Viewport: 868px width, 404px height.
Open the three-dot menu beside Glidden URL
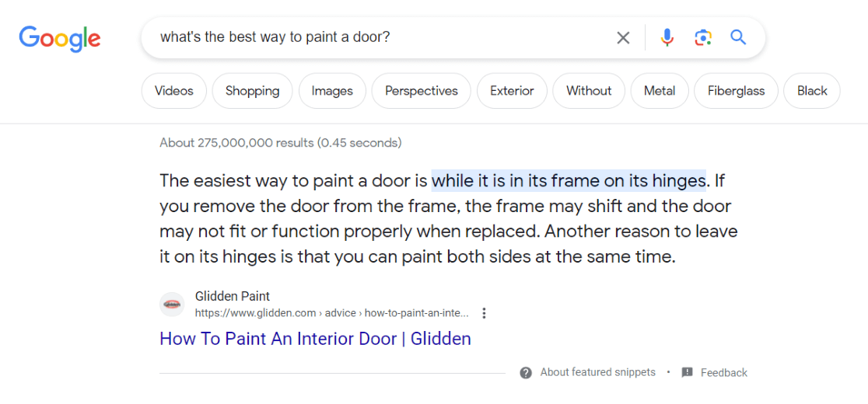[x=484, y=313]
